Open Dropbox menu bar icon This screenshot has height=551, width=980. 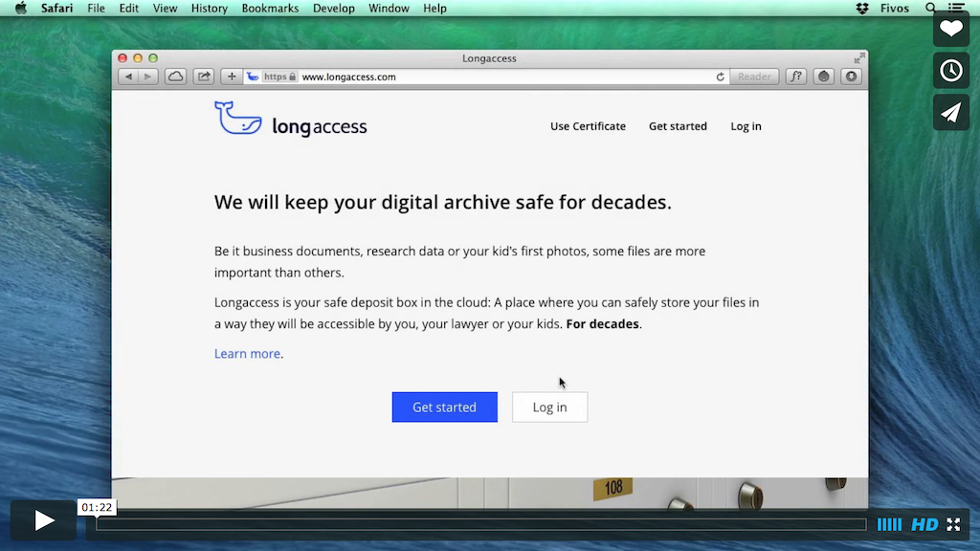862,8
